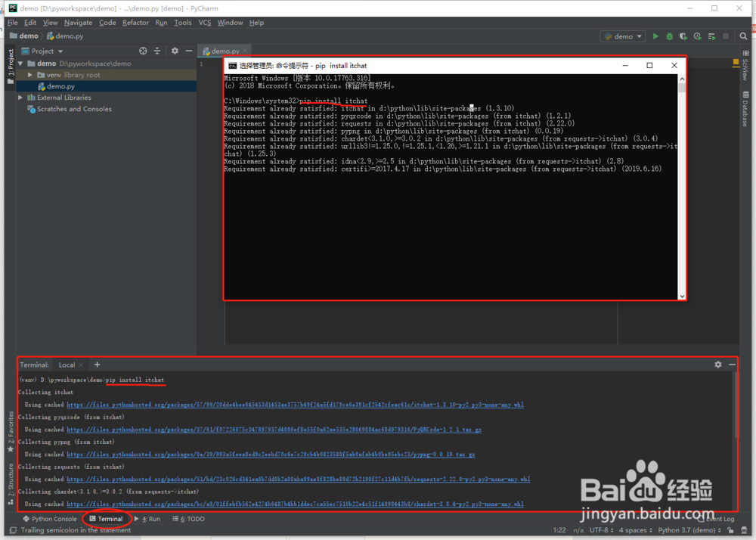
Task: Open the 4 spaces indent selector
Action: pyautogui.click(x=636, y=530)
